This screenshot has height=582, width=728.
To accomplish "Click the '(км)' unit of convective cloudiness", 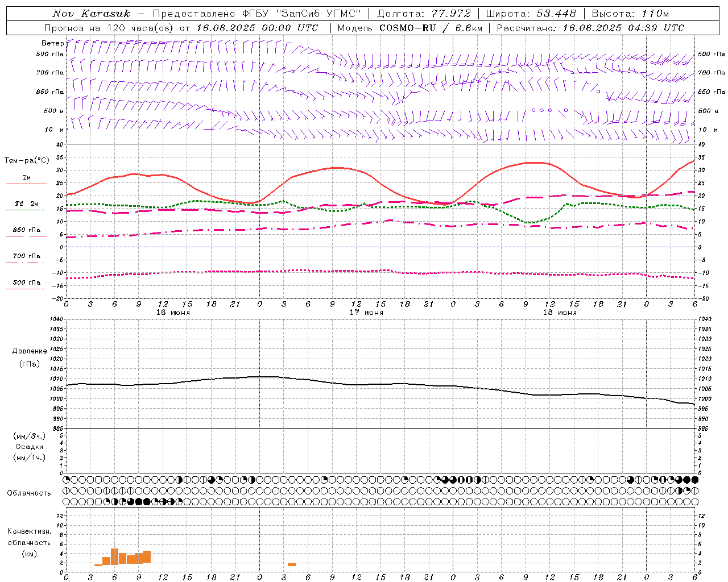I will [x=30, y=554].
